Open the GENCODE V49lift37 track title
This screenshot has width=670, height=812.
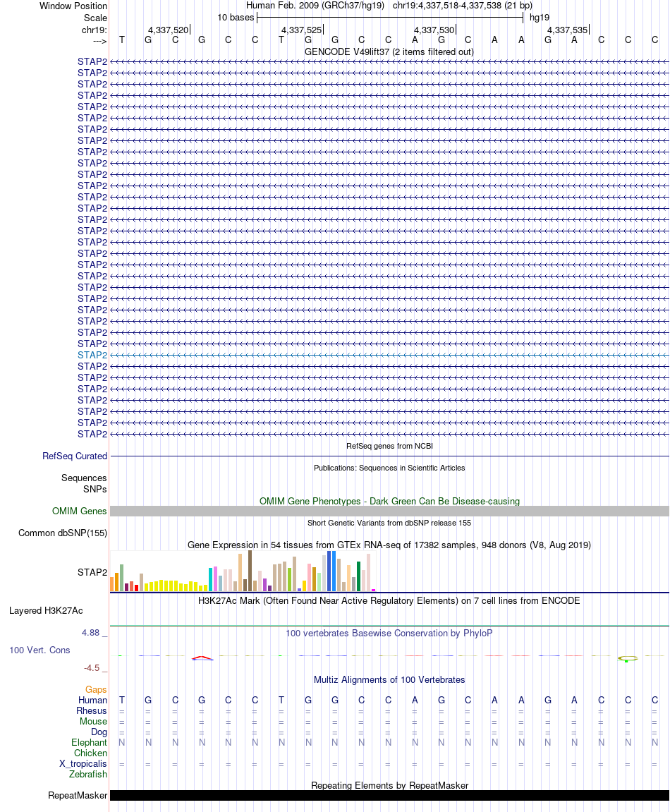[389, 51]
